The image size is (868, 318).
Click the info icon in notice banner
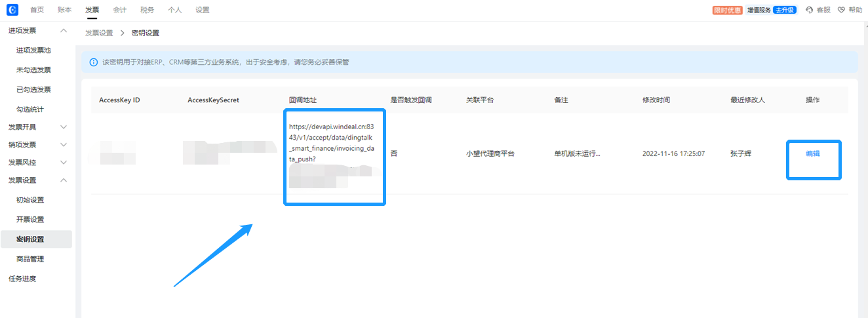tap(93, 62)
